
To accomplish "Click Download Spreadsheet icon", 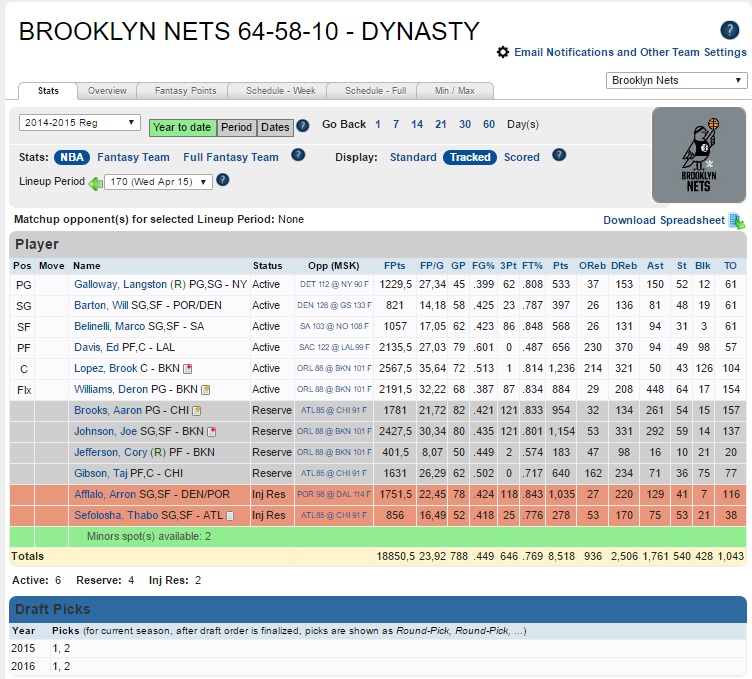I will coord(737,221).
